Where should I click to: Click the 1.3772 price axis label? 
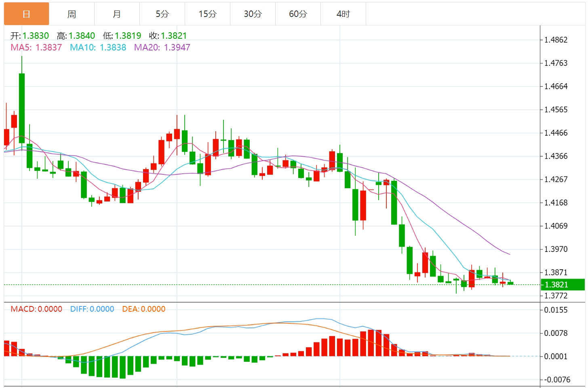point(556,296)
